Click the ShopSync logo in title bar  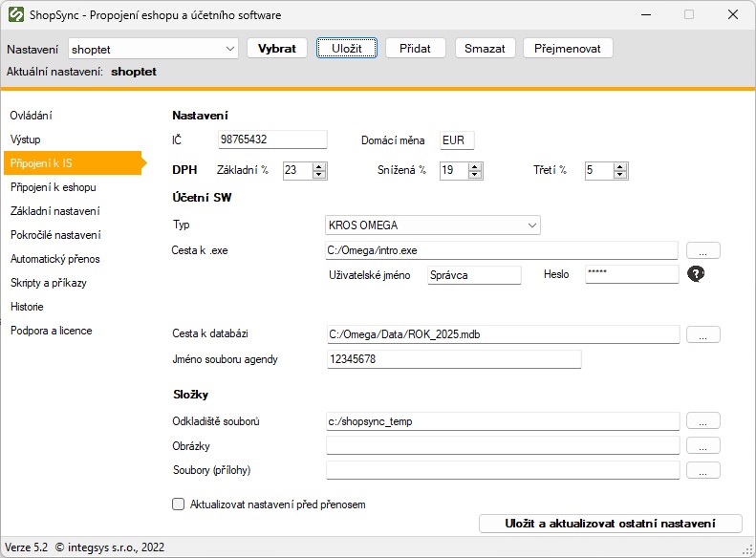point(16,15)
